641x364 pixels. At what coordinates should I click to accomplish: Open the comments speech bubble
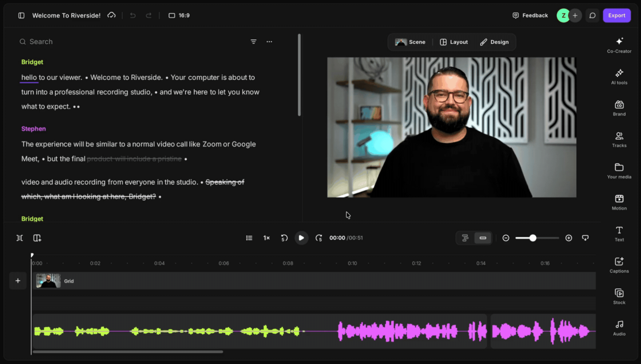coord(593,15)
